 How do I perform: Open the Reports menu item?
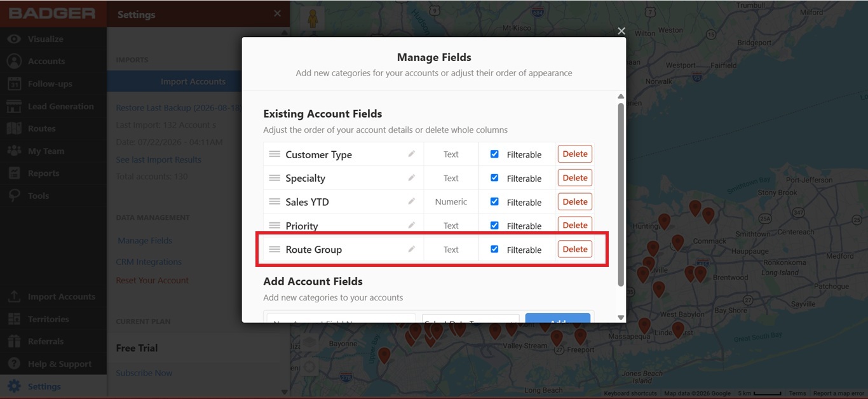tap(44, 173)
